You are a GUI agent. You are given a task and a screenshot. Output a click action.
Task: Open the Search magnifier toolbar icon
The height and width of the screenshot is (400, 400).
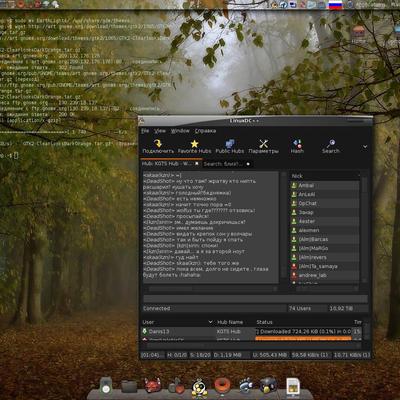330,147
